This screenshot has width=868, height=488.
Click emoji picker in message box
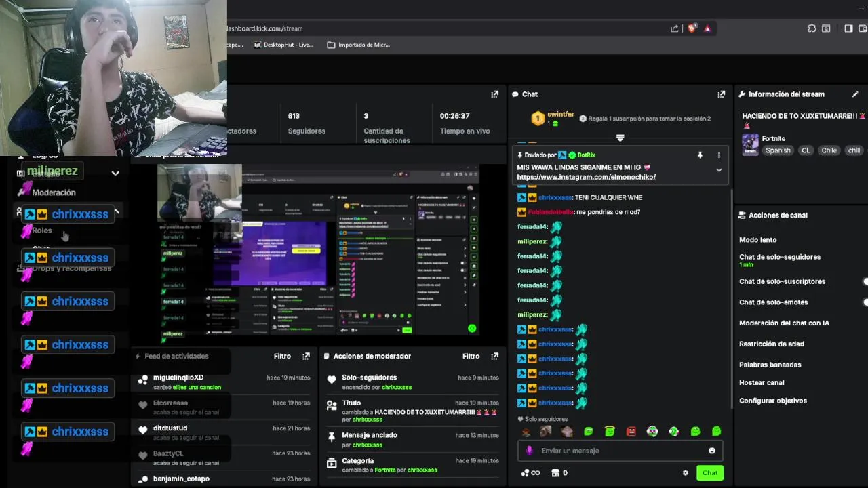(711, 451)
